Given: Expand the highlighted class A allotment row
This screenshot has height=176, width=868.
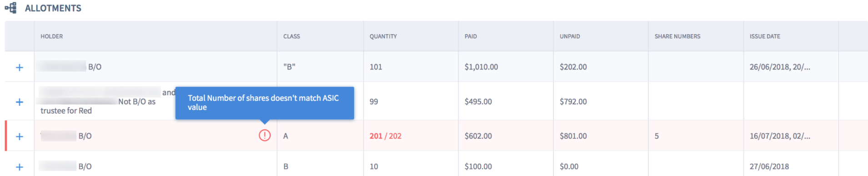Looking at the screenshot, I should point(20,136).
